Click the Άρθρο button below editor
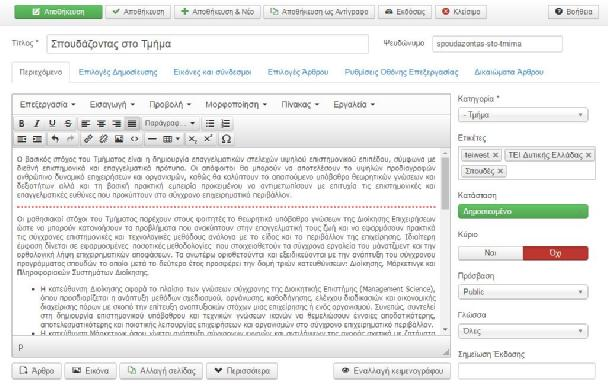Viewport: 608px width, 387px height. [37, 371]
